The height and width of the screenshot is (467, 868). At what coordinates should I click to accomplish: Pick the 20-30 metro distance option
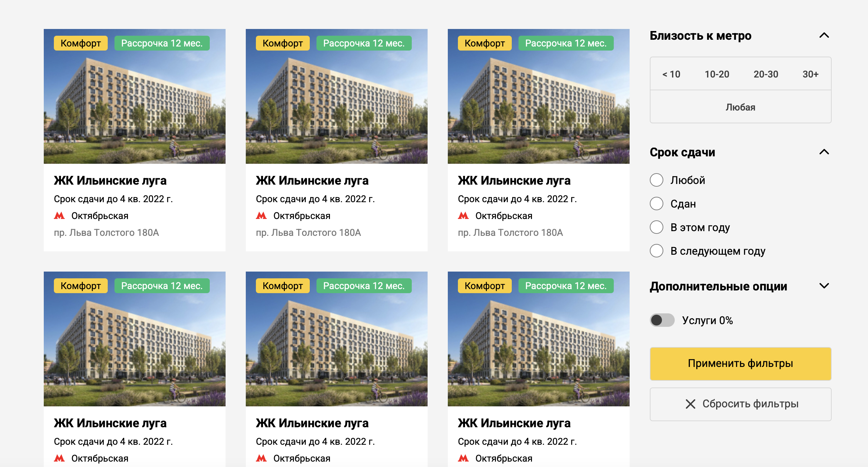[766, 74]
